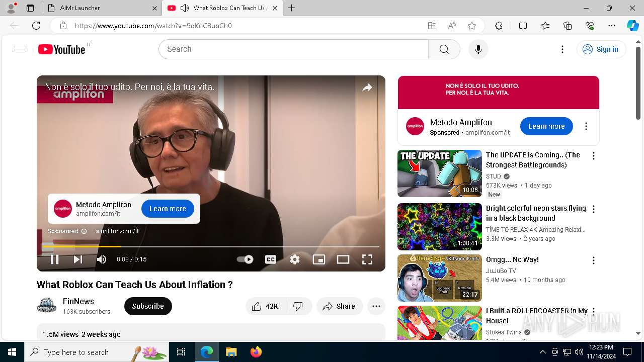Close the AIMr Launcher tab

coord(154,8)
